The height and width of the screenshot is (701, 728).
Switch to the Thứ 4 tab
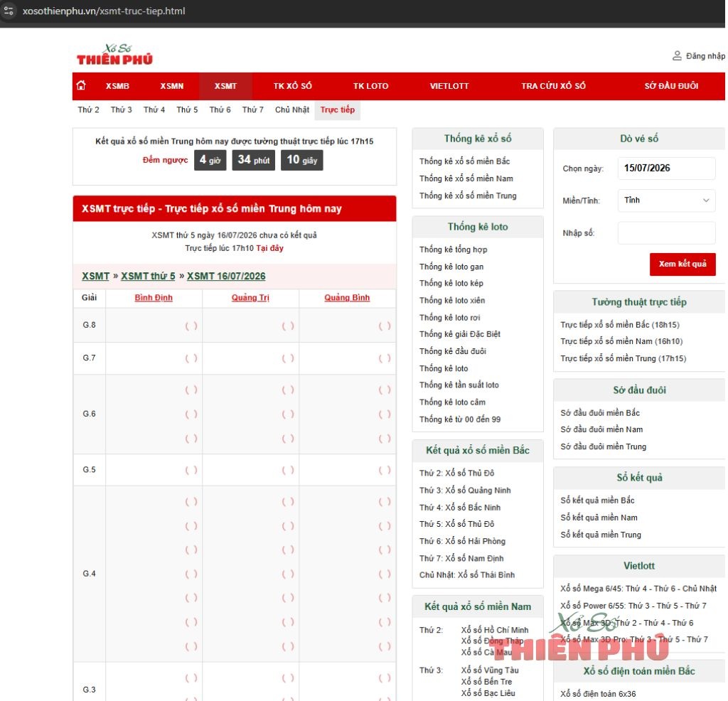click(x=154, y=109)
